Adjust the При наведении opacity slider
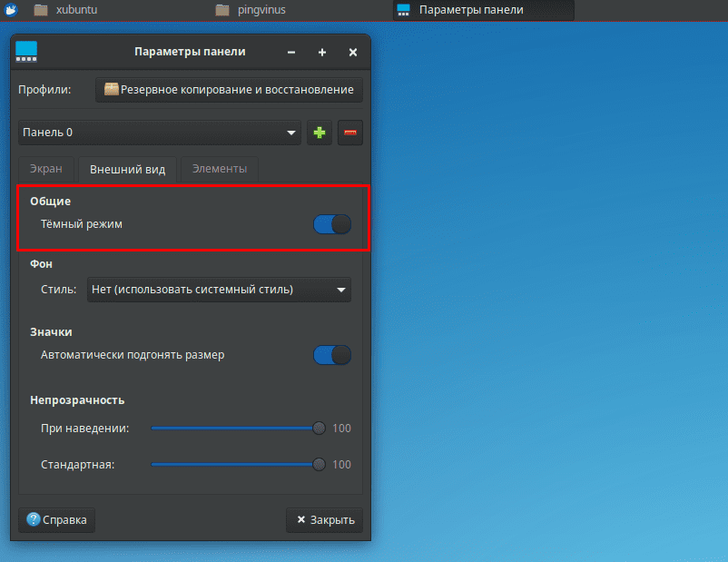 238,429
